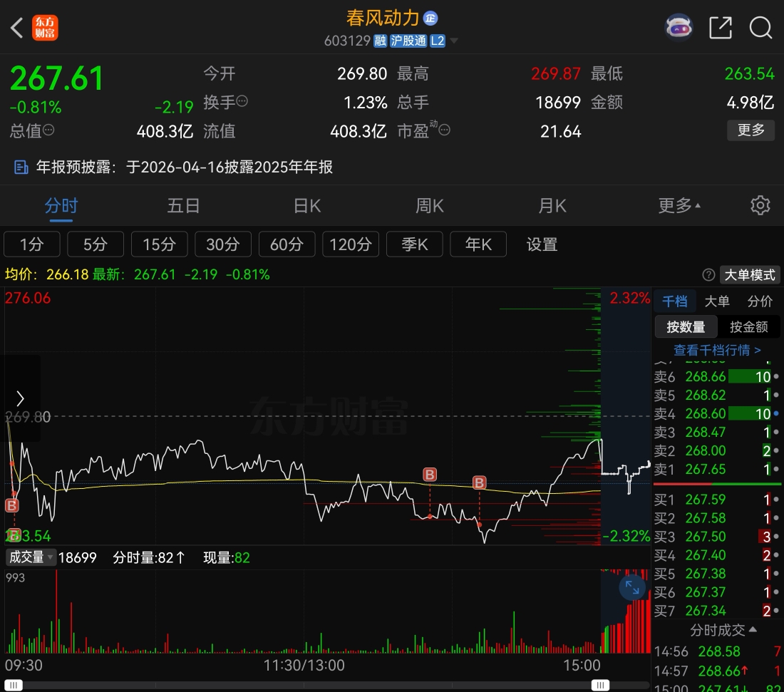Image resolution: width=784 pixels, height=692 pixels.
Task: Tap the 买7 267.34 order row
Action: (717, 611)
